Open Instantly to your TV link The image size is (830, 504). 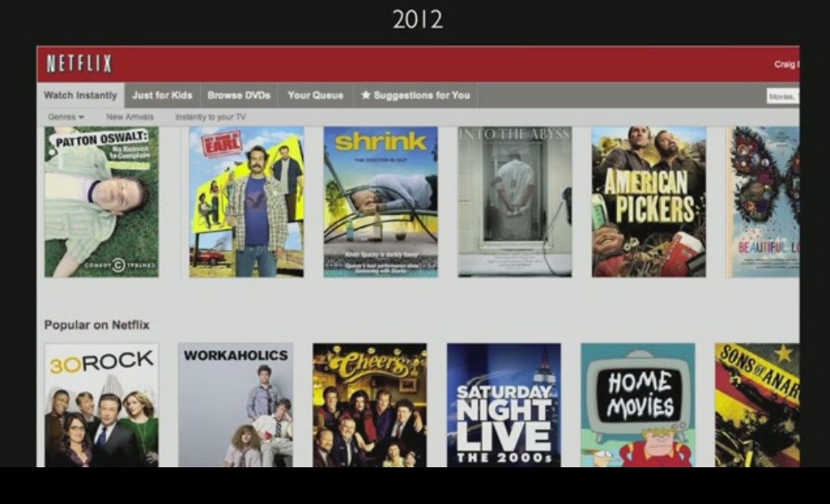211,117
